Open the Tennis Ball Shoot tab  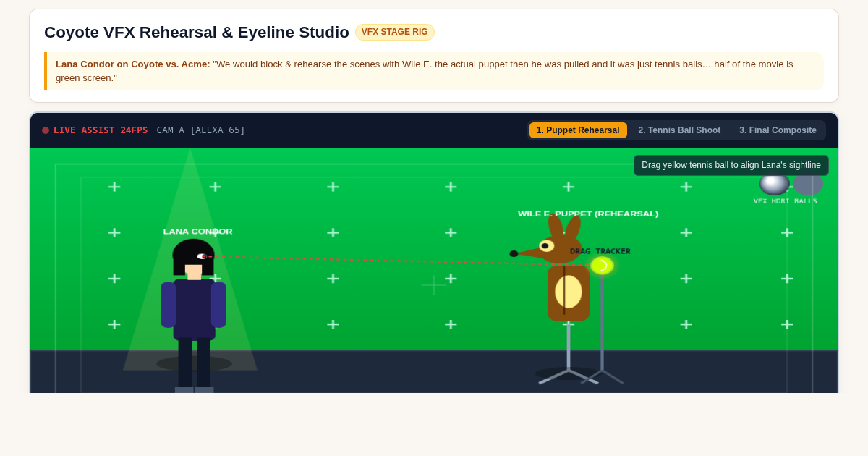coord(679,130)
